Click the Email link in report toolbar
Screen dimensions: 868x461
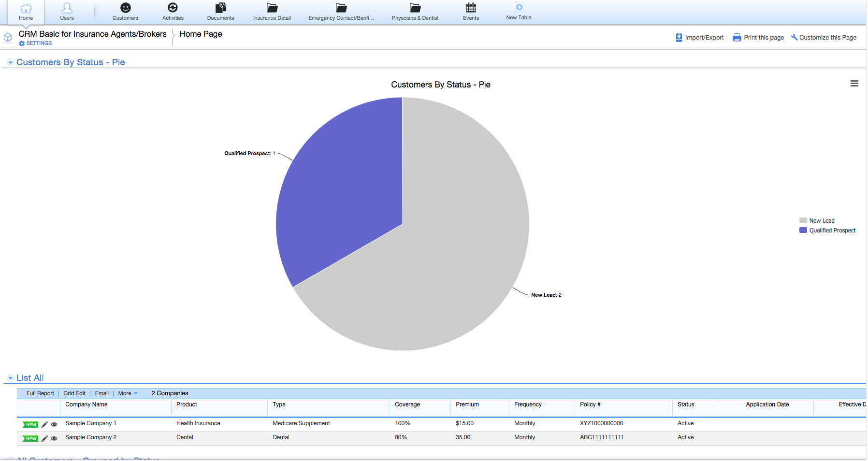[x=101, y=393]
